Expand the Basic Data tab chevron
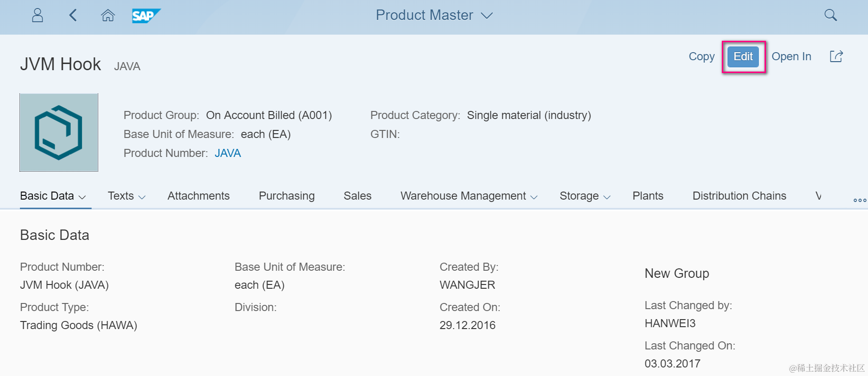This screenshot has width=868, height=376. point(82,197)
